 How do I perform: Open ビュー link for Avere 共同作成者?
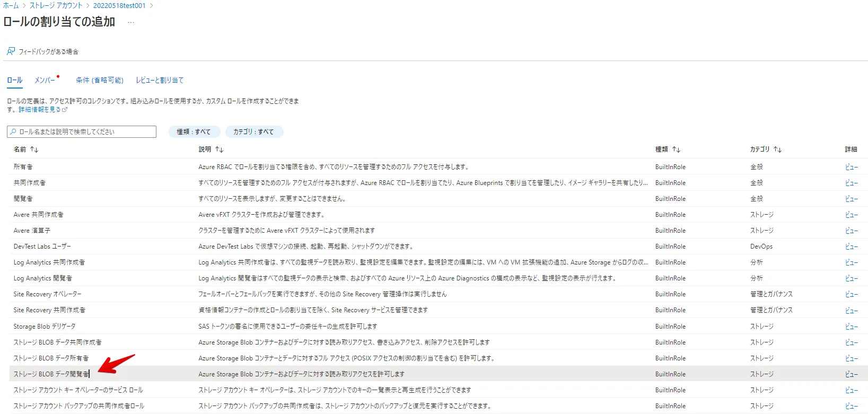click(851, 214)
